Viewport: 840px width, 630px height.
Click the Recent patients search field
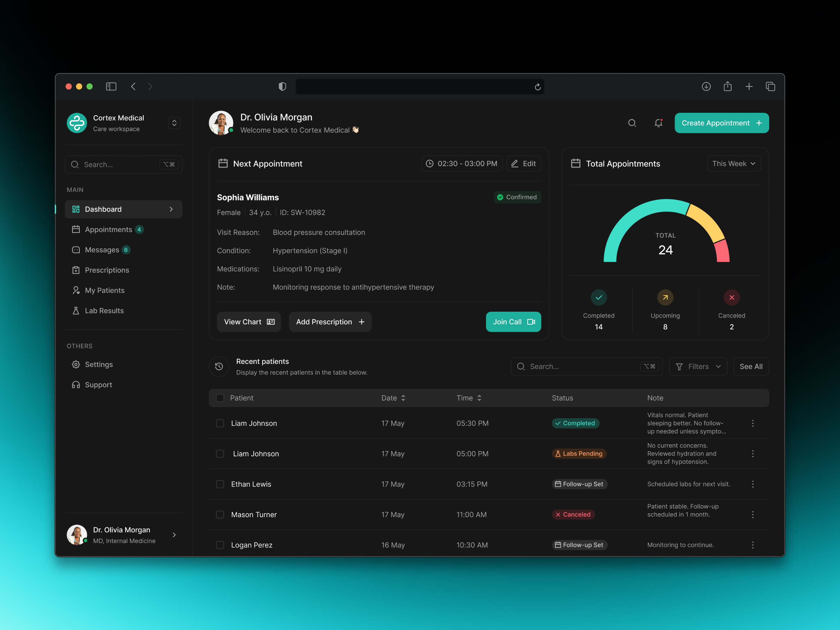coord(587,366)
